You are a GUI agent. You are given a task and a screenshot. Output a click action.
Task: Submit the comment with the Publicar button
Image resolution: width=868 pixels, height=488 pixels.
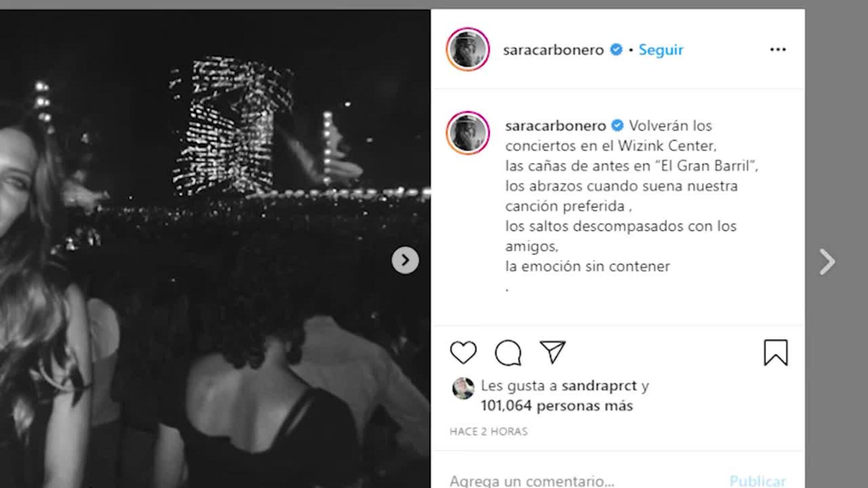click(758, 481)
